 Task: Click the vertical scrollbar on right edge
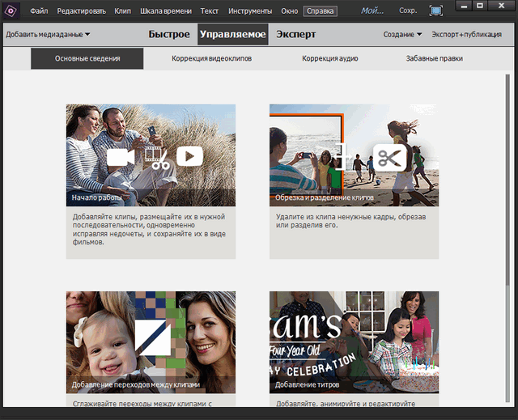point(507,162)
